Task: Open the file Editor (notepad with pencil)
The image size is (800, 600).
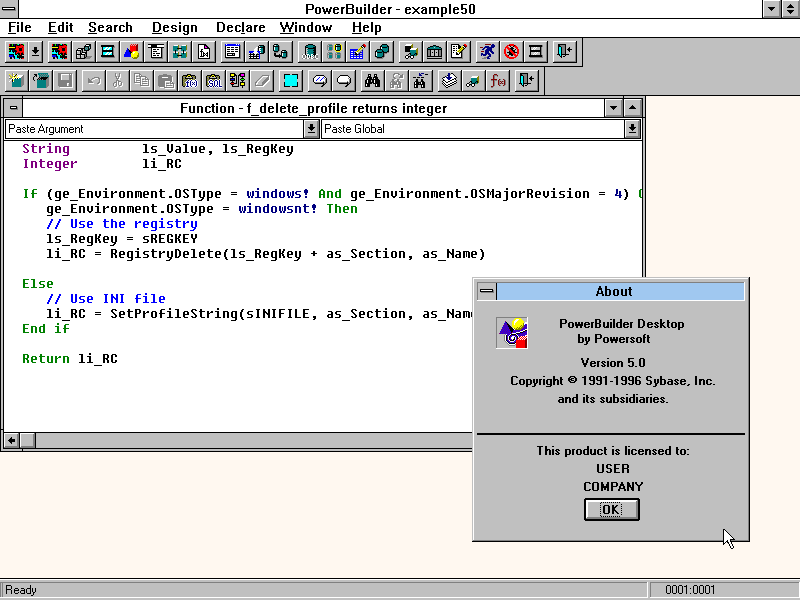Action: click(x=459, y=52)
